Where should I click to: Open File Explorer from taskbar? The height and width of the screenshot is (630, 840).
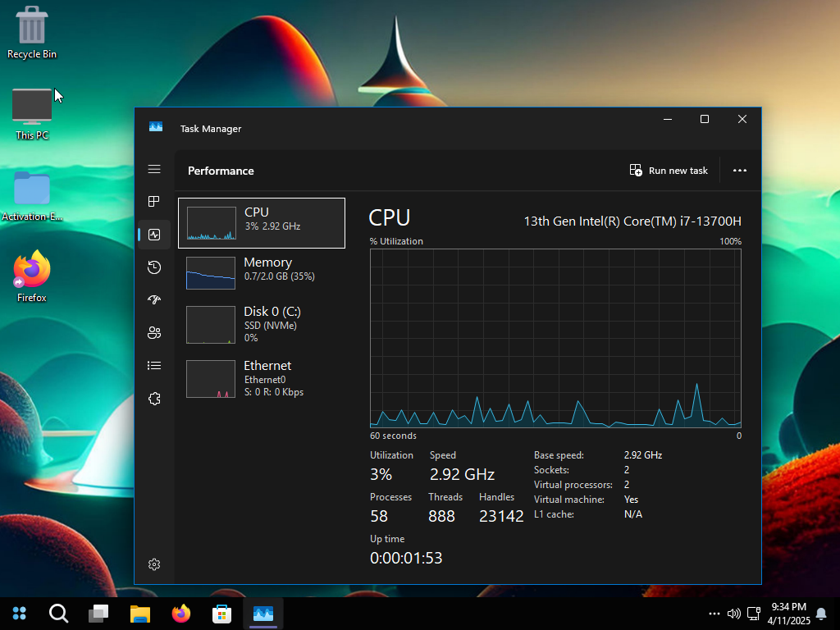coord(139,613)
